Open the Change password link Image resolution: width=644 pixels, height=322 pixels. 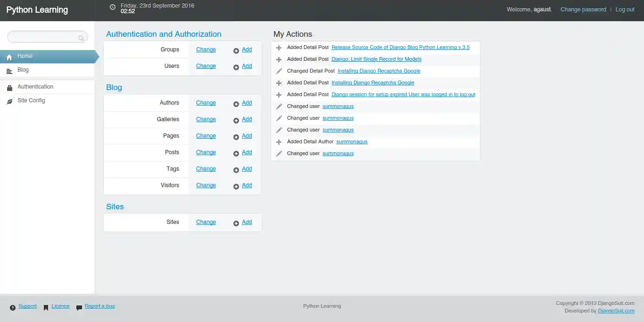point(583,9)
